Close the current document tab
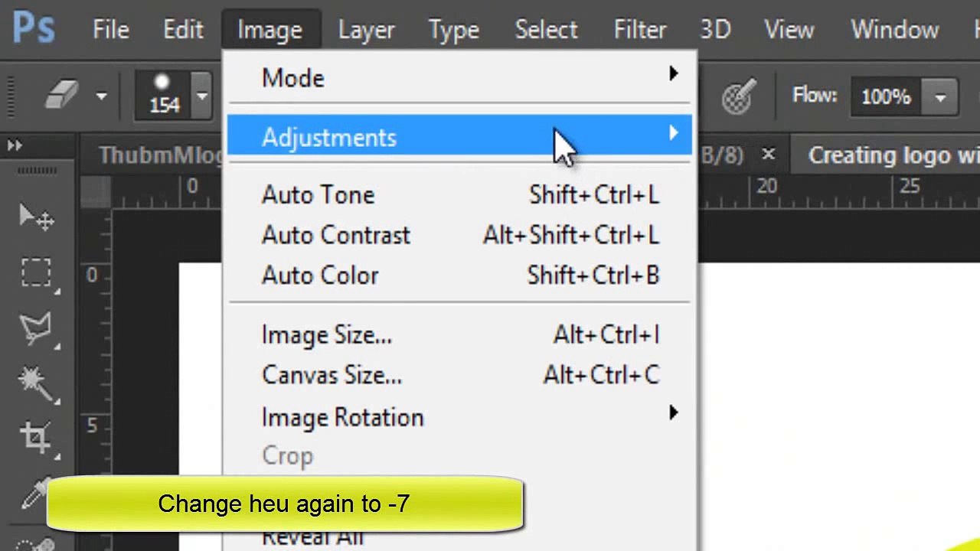Screen dimensions: 980x551 point(768,155)
